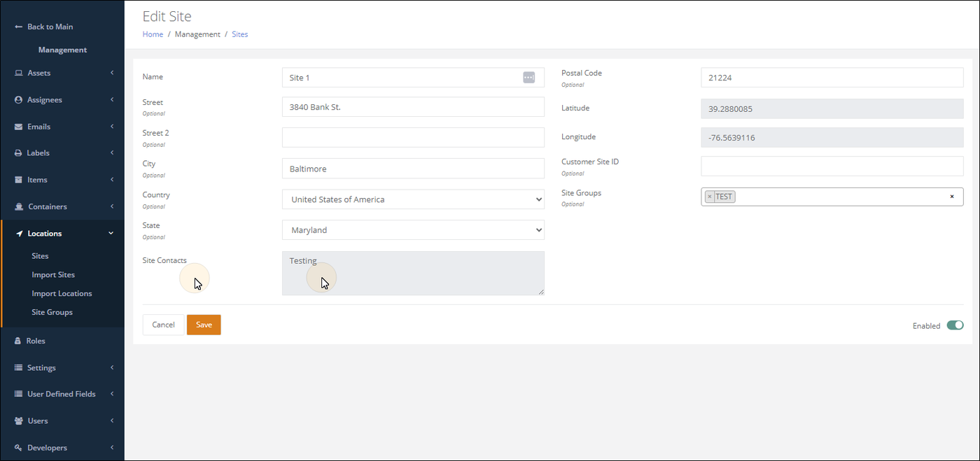
Task: Clear all Site Groups with right x
Action: [952, 197]
